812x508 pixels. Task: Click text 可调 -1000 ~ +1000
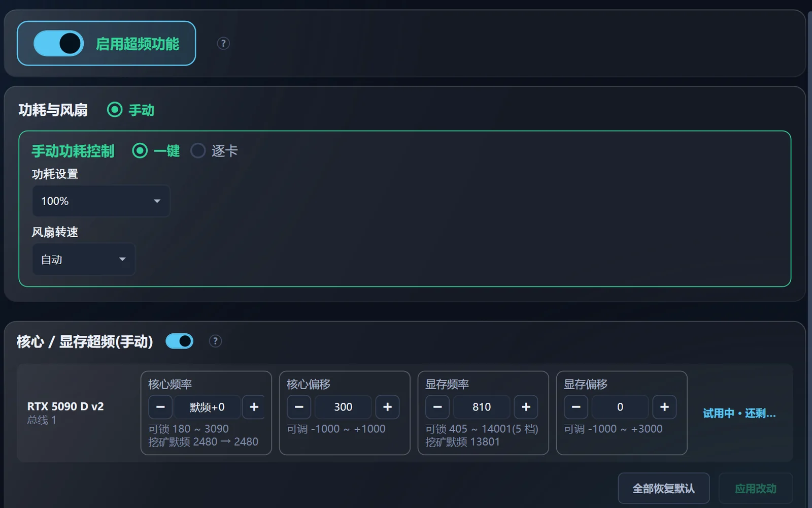[336, 429]
